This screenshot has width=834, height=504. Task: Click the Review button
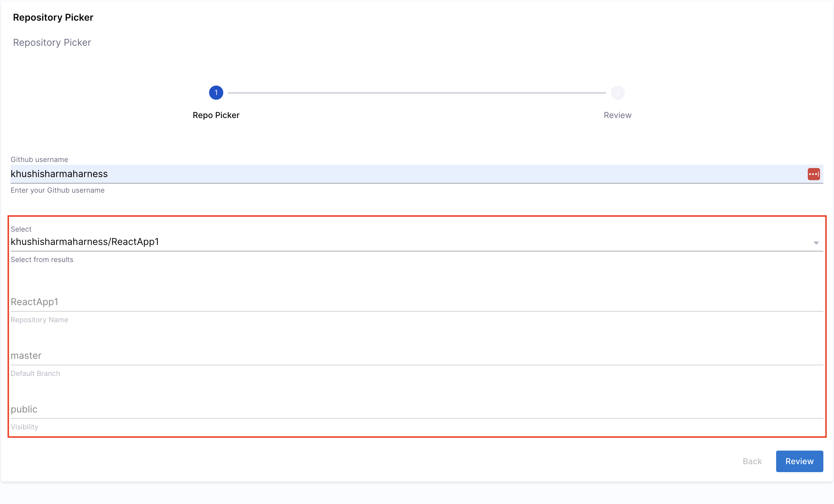[x=799, y=461]
